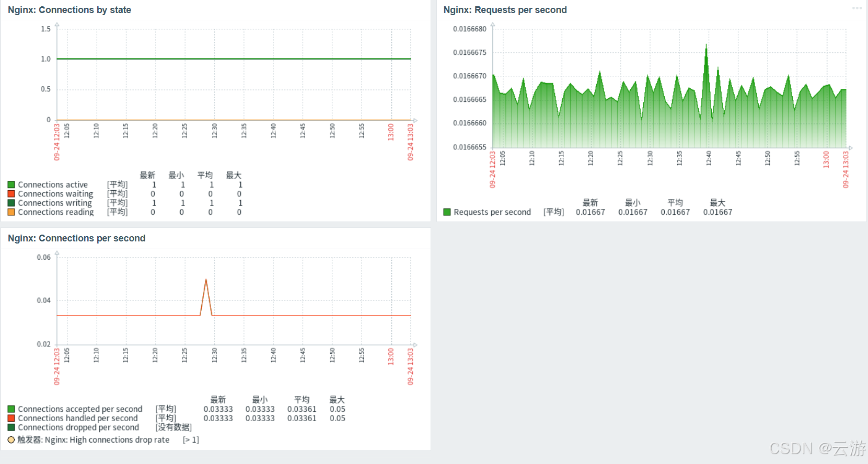Click orange swatch for Connections reading

11,212
